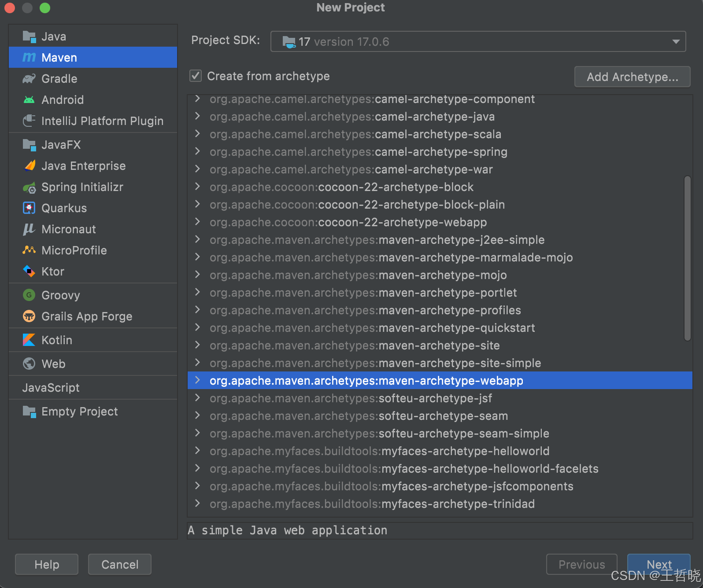The width and height of the screenshot is (703, 588).
Task: Click the IntelliJ Platform Plugin icon
Action: click(29, 121)
